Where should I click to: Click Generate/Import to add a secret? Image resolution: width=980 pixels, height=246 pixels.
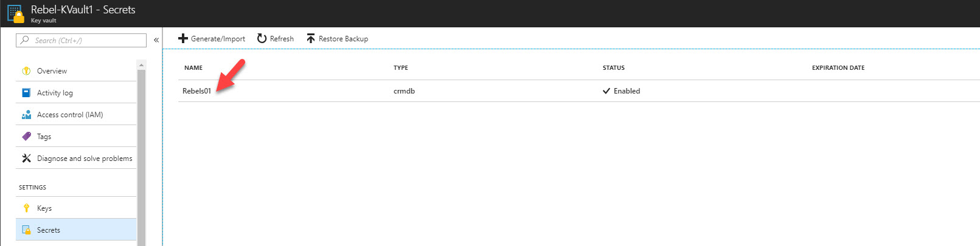tap(211, 39)
